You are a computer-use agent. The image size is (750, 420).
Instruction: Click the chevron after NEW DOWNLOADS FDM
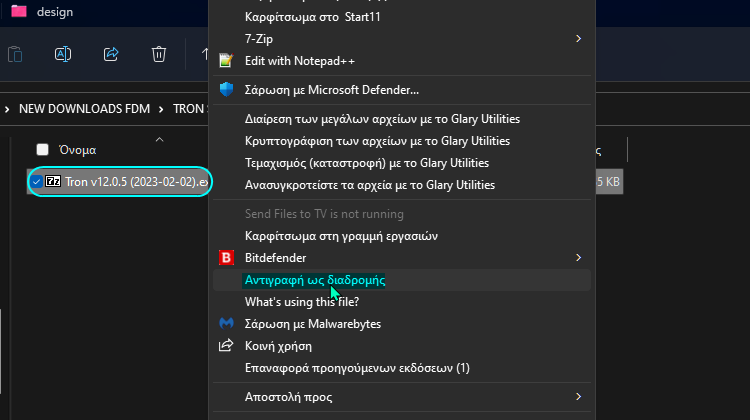[x=161, y=109]
